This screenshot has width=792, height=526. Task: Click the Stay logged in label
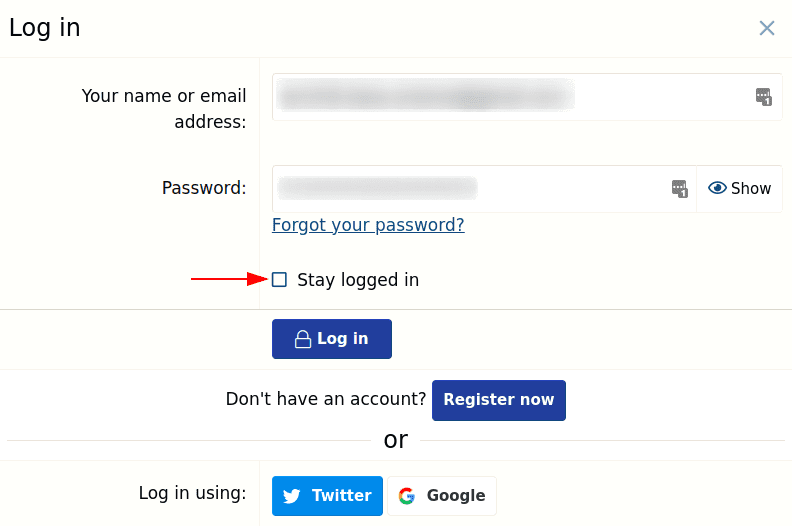[x=358, y=280]
